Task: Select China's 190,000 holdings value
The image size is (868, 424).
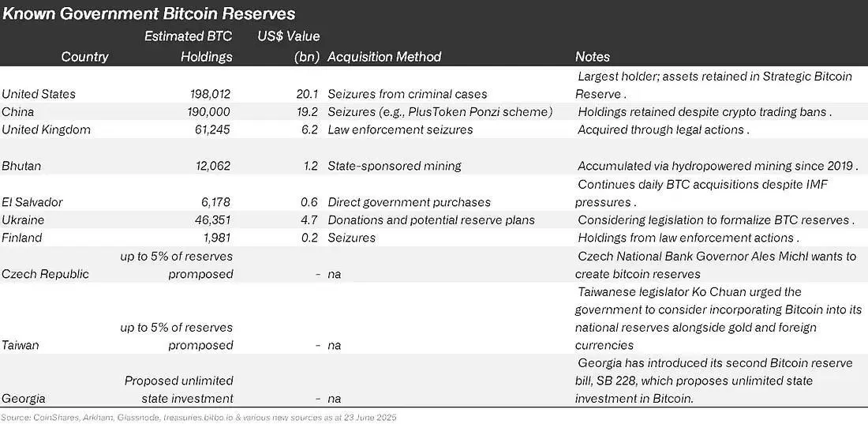Action: click(x=209, y=112)
